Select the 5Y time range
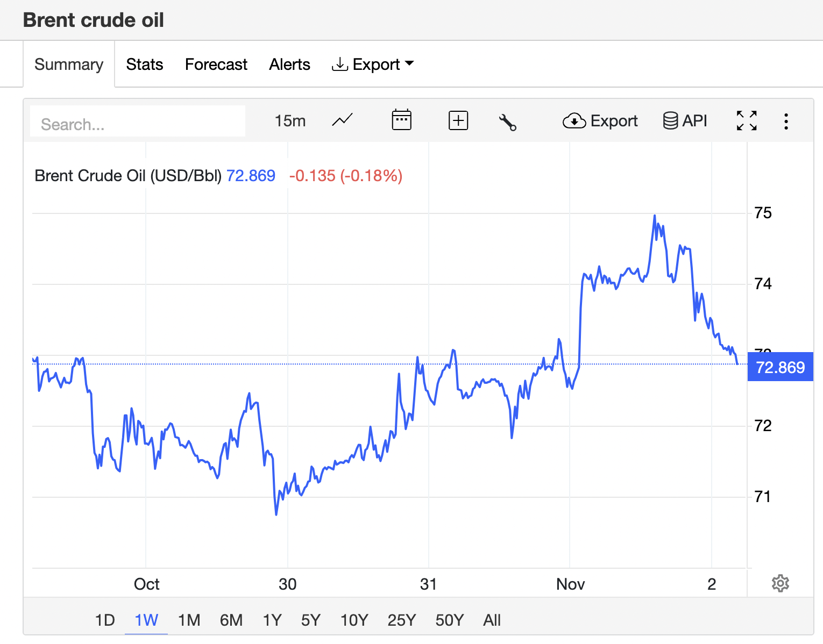The width and height of the screenshot is (823, 644). tap(311, 620)
